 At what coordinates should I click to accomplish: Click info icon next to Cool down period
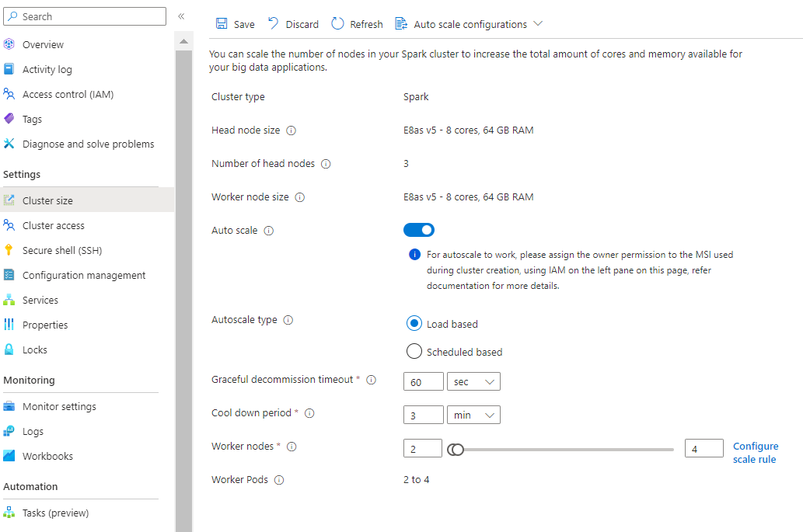[x=309, y=413]
